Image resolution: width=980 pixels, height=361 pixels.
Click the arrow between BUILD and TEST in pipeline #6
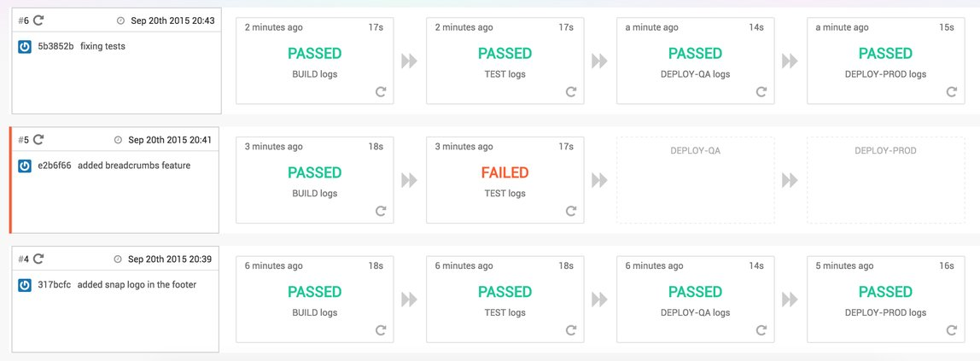coord(409,61)
